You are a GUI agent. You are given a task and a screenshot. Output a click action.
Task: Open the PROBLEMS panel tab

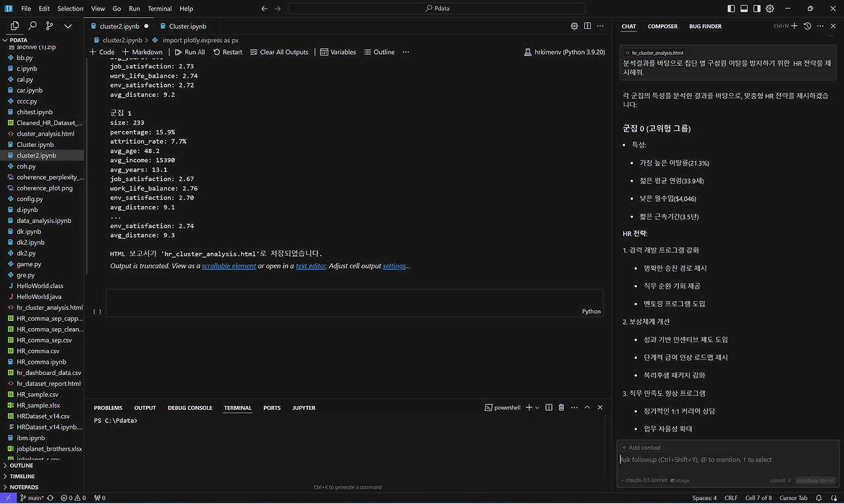point(108,408)
